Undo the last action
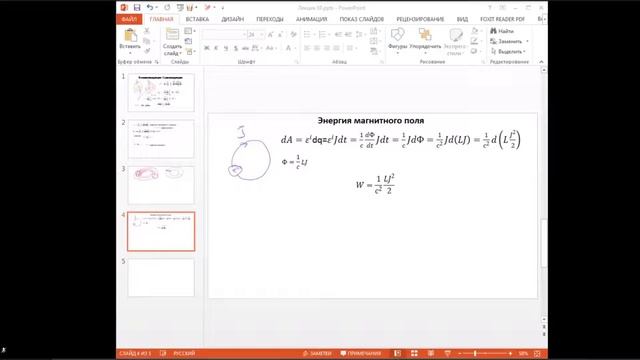Image resolution: width=640 pixels, height=360 pixels. point(150,7)
